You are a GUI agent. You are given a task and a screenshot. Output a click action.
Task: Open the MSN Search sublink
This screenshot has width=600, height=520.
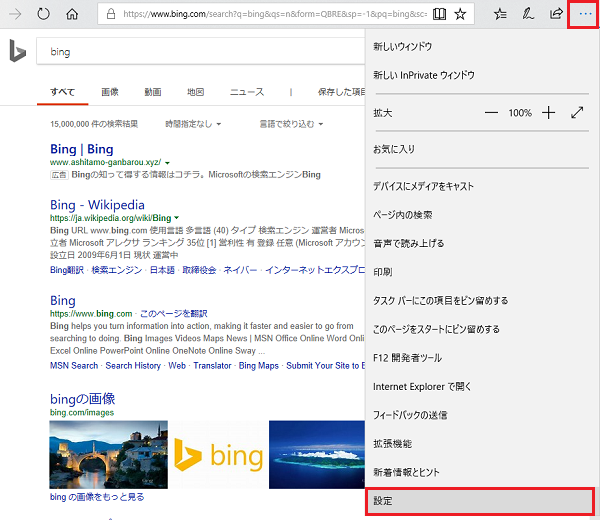74,365
